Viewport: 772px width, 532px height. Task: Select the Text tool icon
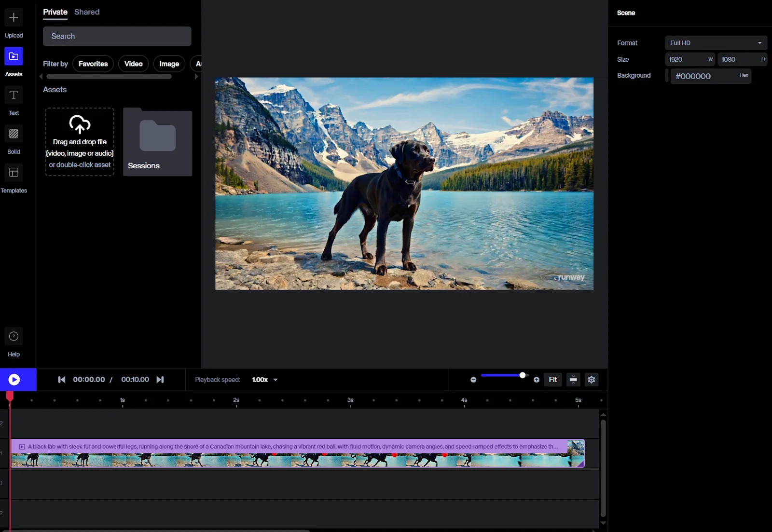click(x=14, y=95)
